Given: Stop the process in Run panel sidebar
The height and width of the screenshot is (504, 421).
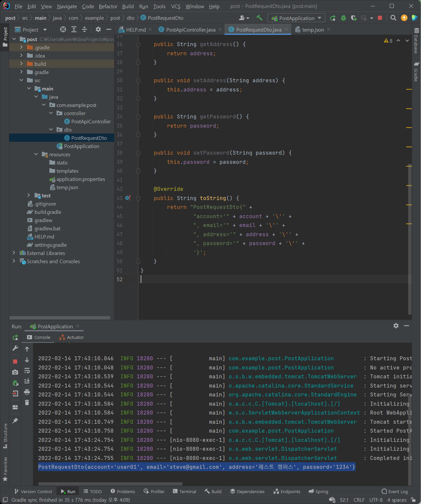Looking at the screenshot, I should coord(15,361).
